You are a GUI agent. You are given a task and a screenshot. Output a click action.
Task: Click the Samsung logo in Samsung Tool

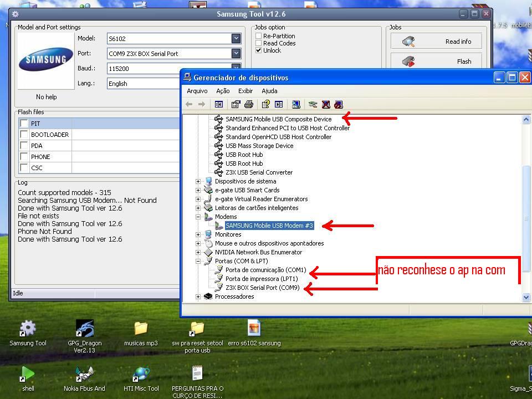[46, 59]
